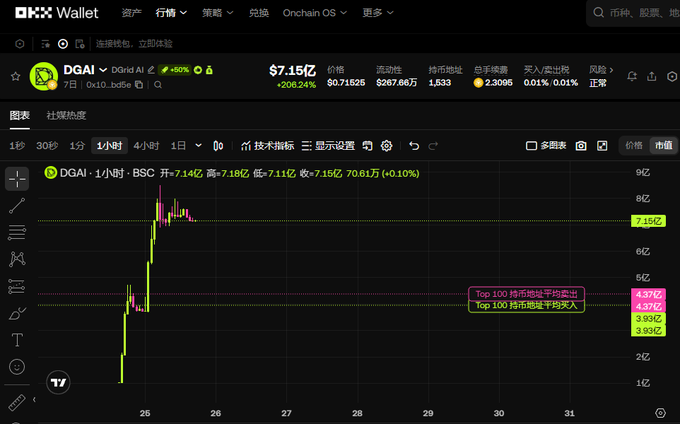Click the Top 100 持币地址平均卖出 label
680x424 pixels.
[x=526, y=294]
